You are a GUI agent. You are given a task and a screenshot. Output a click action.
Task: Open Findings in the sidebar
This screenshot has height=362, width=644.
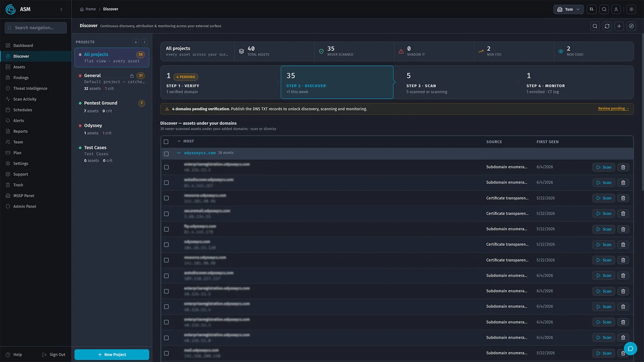tap(36, 78)
